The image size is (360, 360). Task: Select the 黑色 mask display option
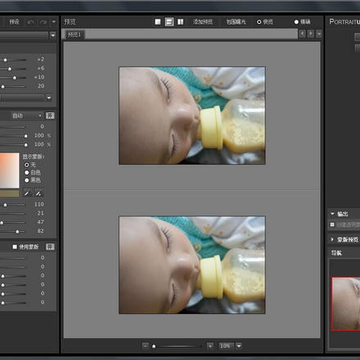(27, 180)
